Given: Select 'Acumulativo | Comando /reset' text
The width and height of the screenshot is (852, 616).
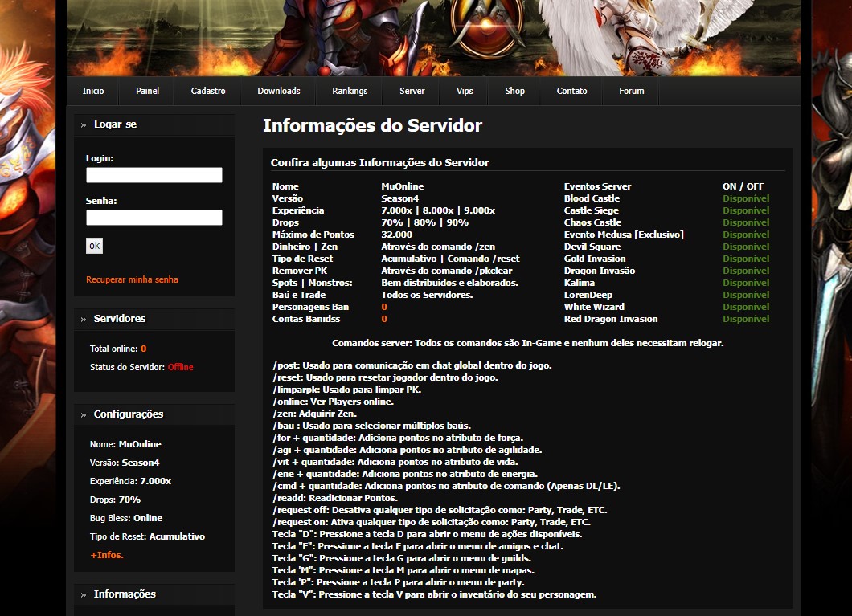Looking at the screenshot, I should 450,259.
